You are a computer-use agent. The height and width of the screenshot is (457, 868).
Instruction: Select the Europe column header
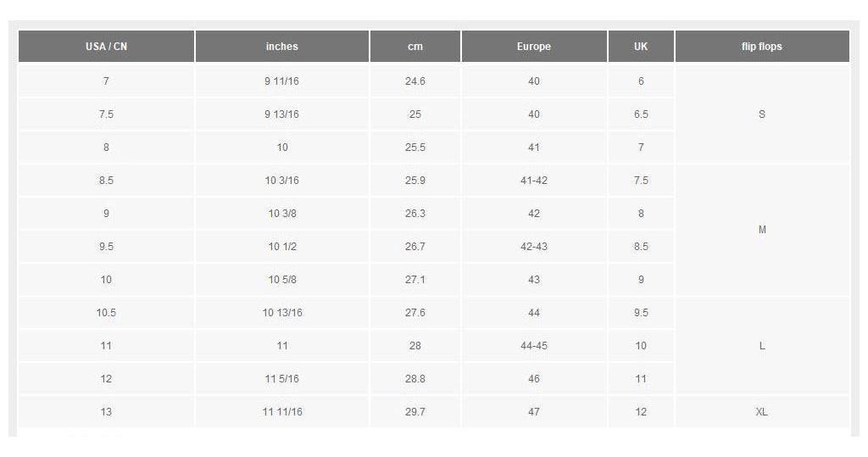point(534,47)
